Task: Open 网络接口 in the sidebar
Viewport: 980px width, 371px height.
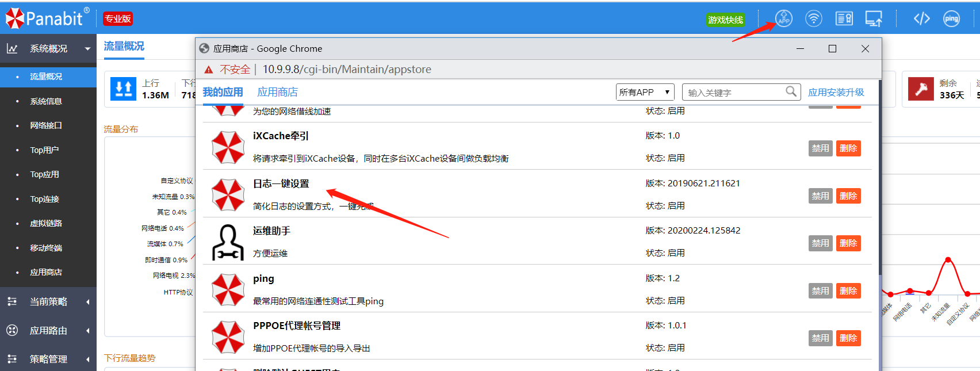Action: pyautogui.click(x=46, y=125)
